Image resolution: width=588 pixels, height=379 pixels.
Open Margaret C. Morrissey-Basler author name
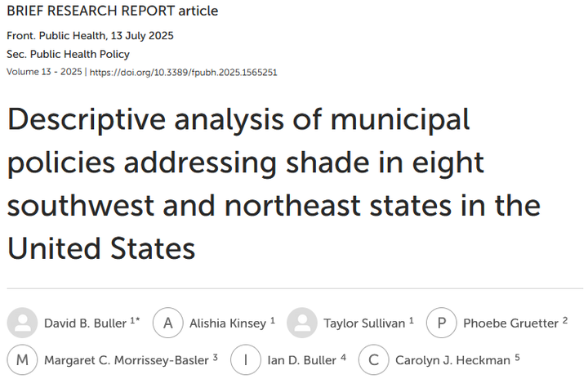(x=126, y=359)
